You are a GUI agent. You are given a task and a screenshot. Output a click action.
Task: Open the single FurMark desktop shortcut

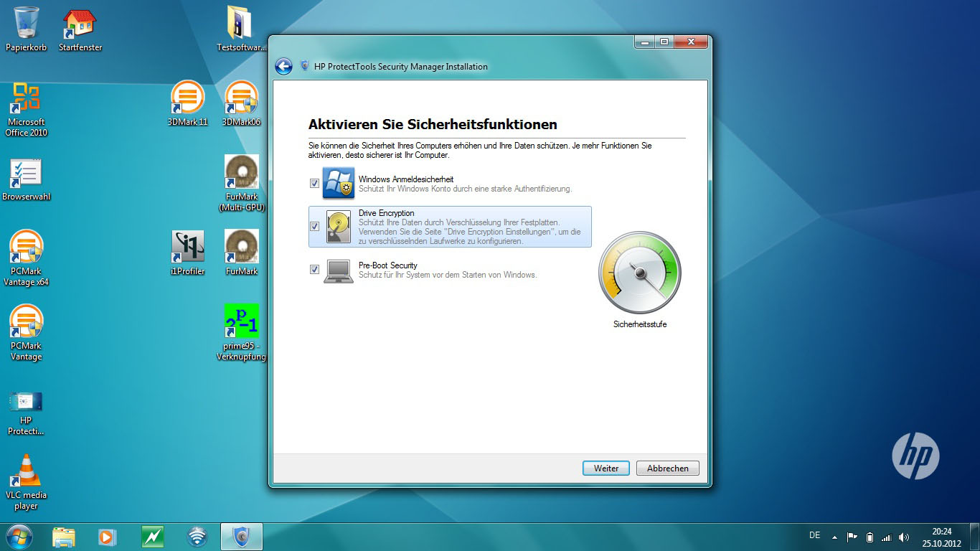pyautogui.click(x=241, y=253)
